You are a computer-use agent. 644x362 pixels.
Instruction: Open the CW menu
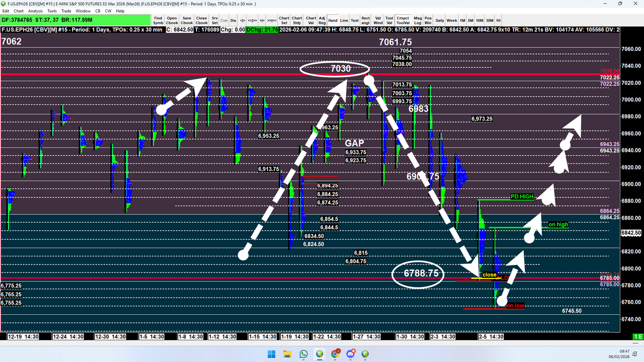coord(108,11)
